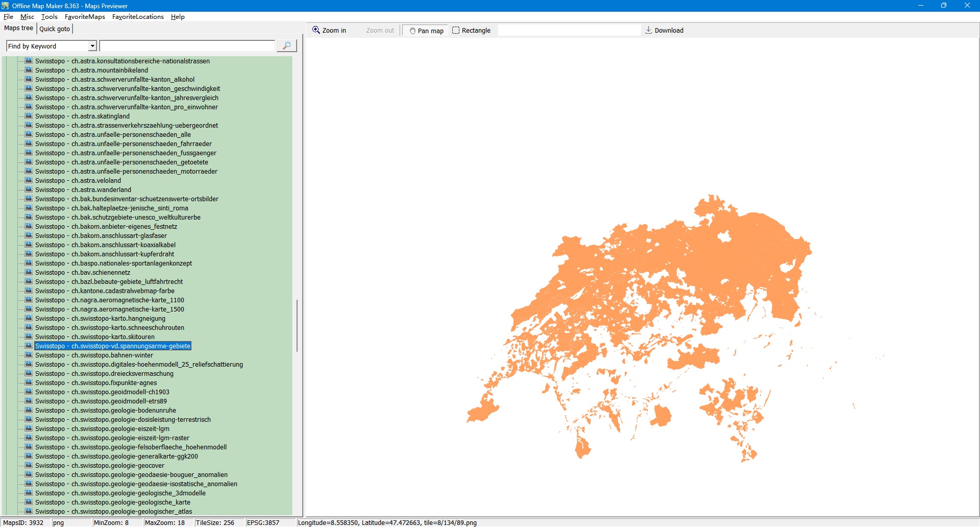The image size is (980, 527).
Task: Click the Zoom out button
Action: tap(380, 31)
